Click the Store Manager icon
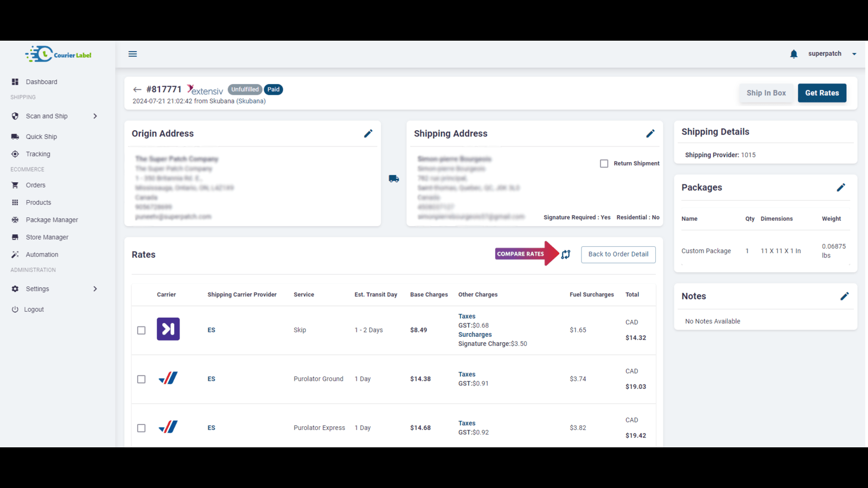The width and height of the screenshot is (868, 488). pos(15,237)
